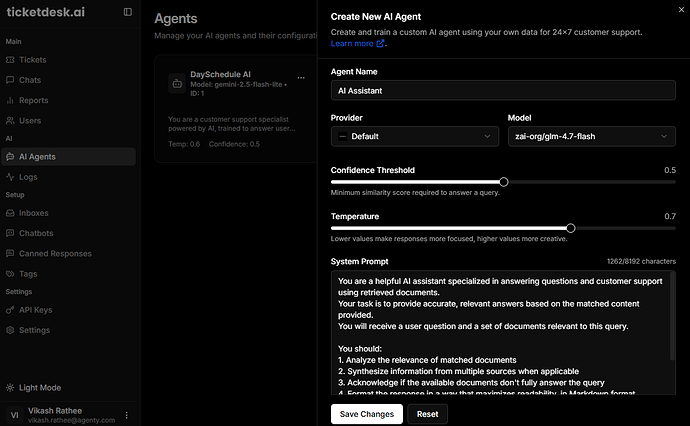Click the Model dropdown chevron
The image size is (690, 426).
coord(664,136)
